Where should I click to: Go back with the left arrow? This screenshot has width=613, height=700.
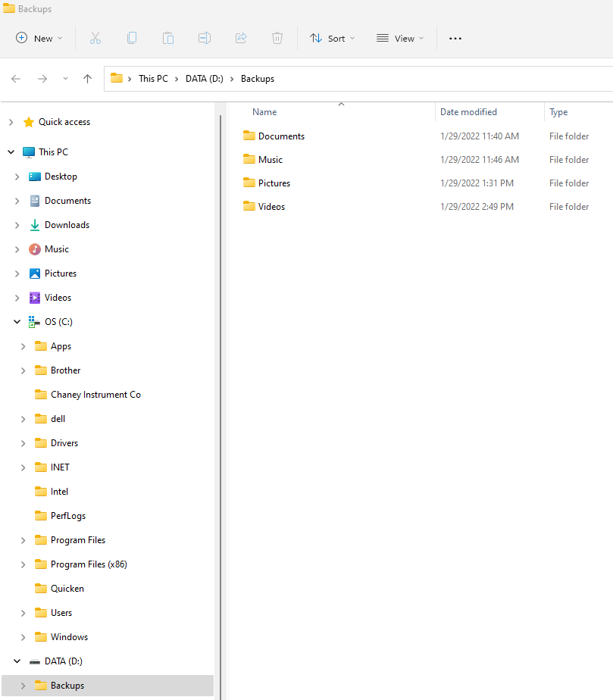[x=16, y=79]
